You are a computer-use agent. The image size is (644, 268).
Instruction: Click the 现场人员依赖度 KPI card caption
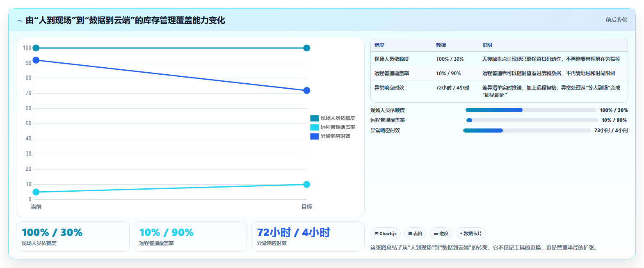[39, 243]
